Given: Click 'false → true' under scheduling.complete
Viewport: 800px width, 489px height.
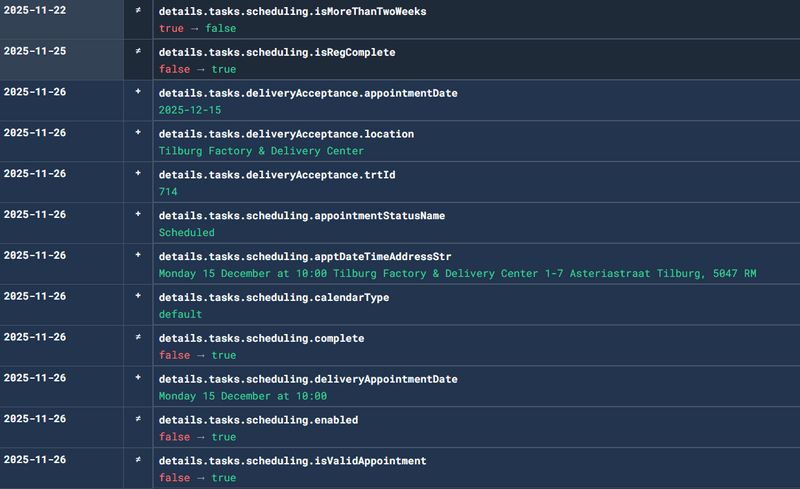Looking at the screenshot, I should pos(197,355).
